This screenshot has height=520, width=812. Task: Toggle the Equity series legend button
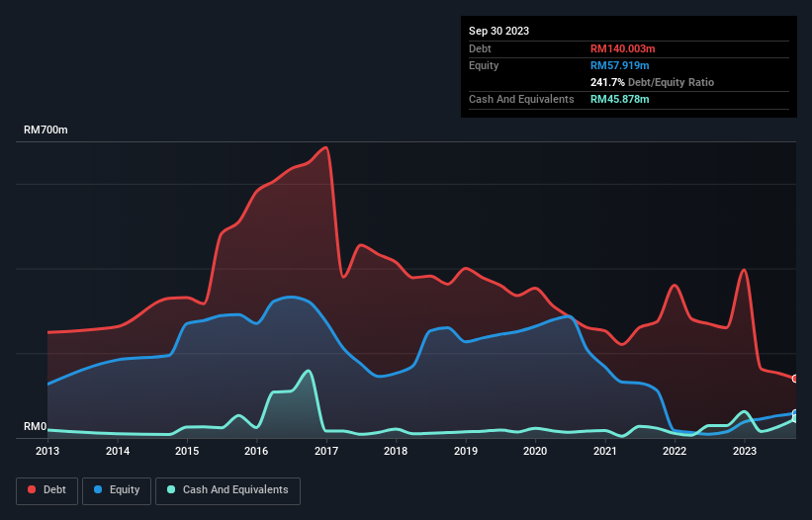[x=117, y=490]
